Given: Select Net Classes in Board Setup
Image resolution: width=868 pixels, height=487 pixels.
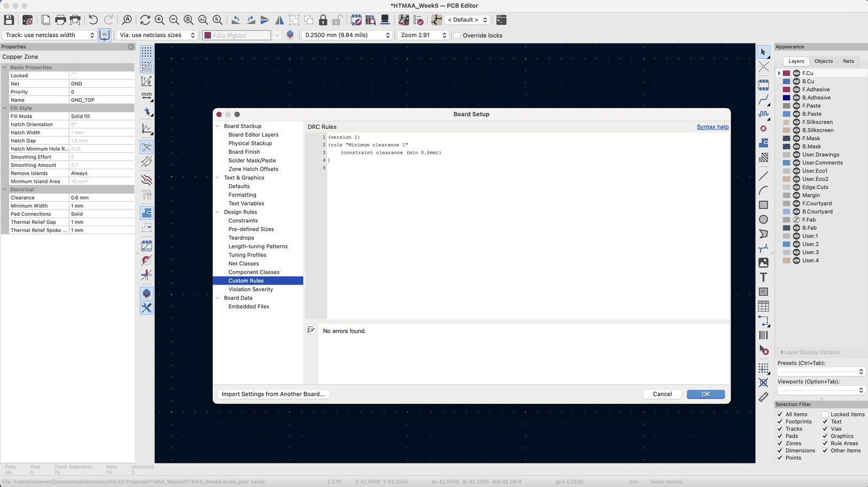Looking at the screenshot, I should 244,264.
